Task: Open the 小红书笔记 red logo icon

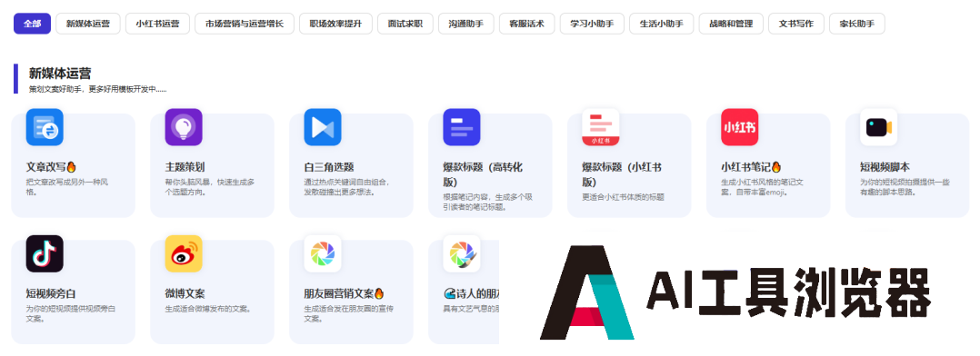Action: pyautogui.click(x=739, y=127)
